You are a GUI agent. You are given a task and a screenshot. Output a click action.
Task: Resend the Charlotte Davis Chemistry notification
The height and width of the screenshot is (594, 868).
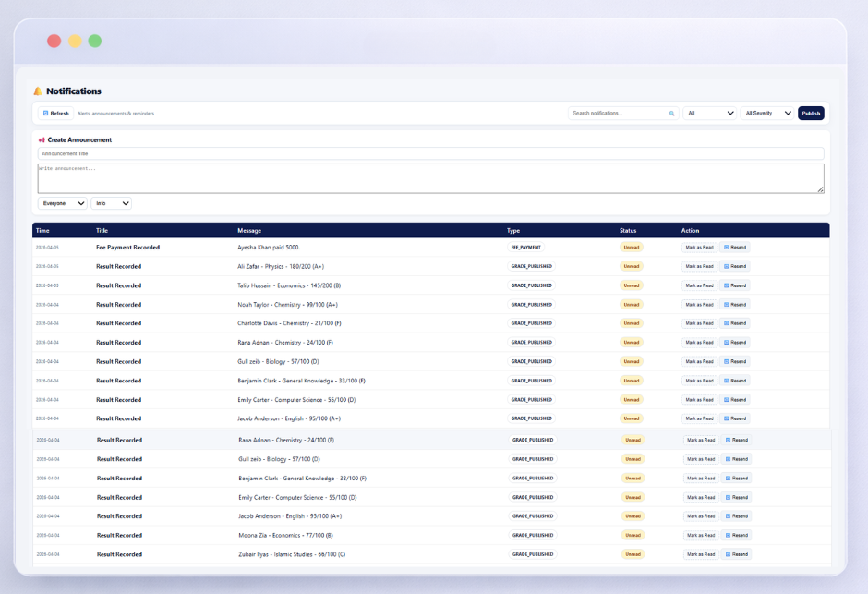click(735, 323)
